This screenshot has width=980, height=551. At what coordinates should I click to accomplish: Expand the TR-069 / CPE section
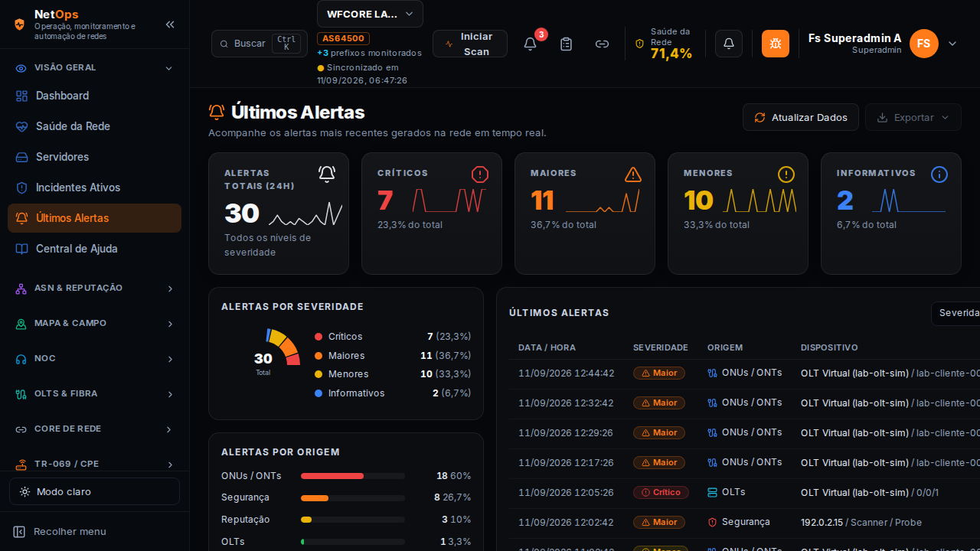(94, 464)
